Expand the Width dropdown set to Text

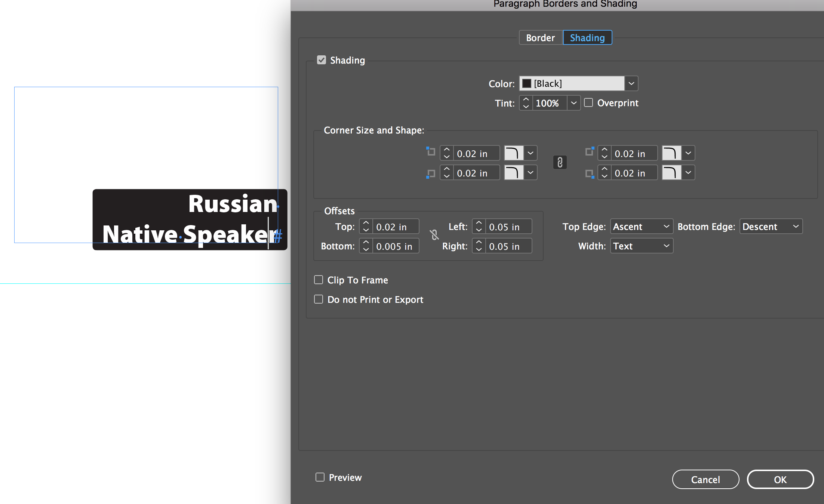click(641, 246)
